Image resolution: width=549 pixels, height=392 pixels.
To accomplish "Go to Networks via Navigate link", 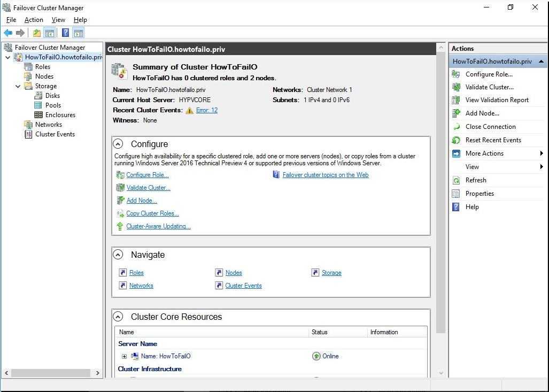I will (141, 286).
